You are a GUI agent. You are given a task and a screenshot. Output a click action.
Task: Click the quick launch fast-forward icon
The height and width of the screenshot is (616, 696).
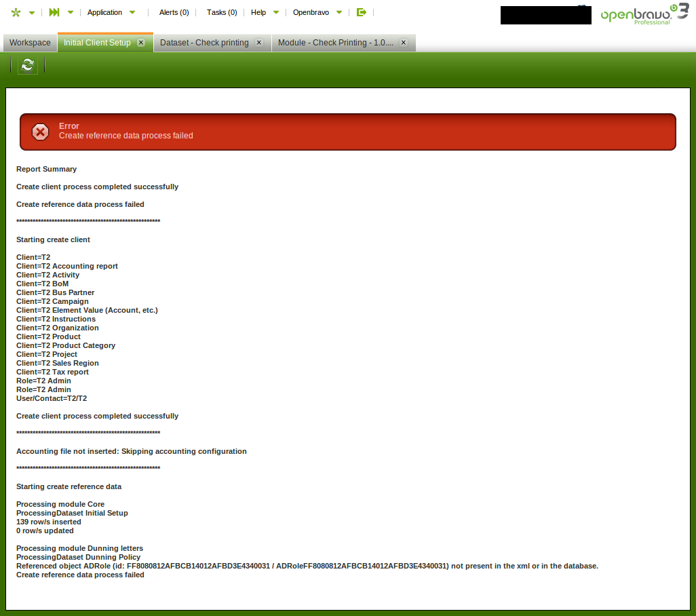click(54, 12)
